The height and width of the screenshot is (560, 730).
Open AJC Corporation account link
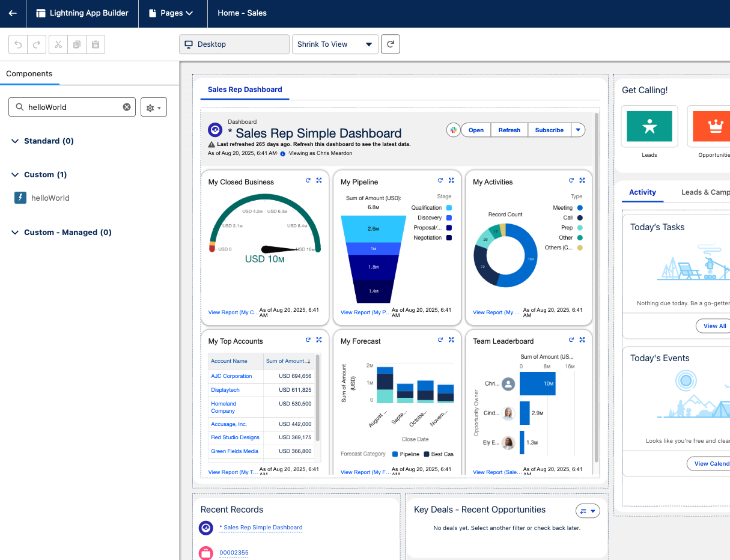(x=231, y=376)
